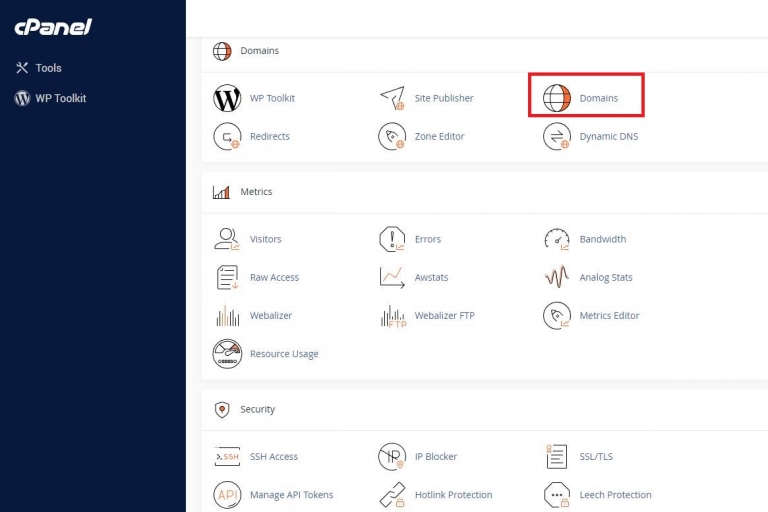Open the highlighted Domains link
The height and width of the screenshot is (512, 768).
pyautogui.click(x=599, y=98)
